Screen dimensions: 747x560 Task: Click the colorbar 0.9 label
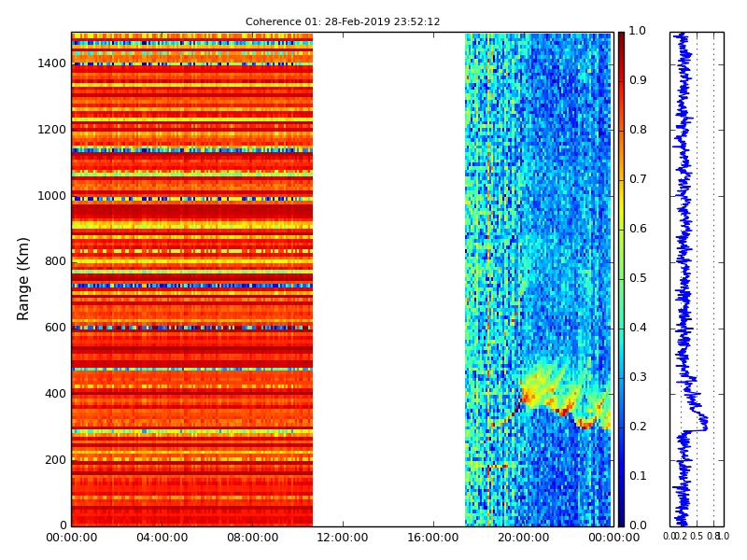tap(638, 80)
